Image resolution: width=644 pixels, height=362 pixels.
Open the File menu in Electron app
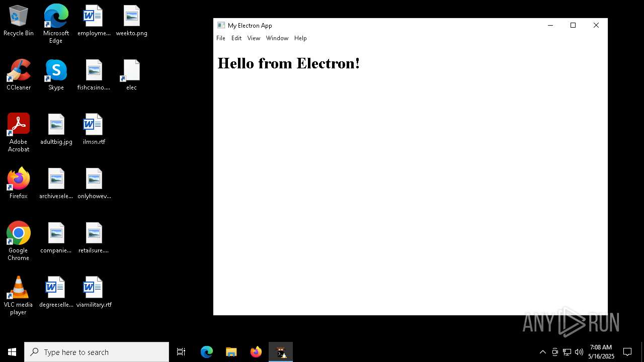(x=221, y=38)
